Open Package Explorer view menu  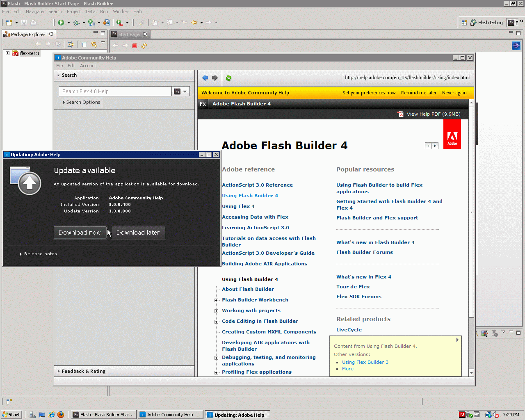(x=103, y=43)
